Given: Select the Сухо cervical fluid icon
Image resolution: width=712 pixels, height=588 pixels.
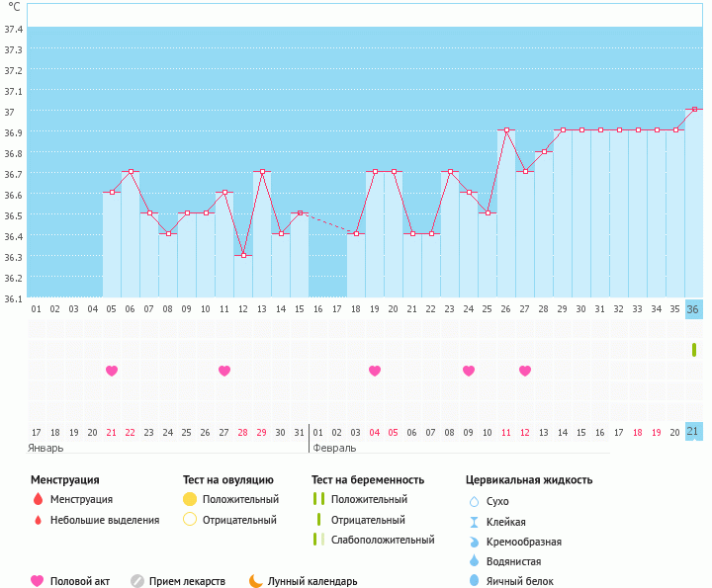Looking at the screenshot, I should 474,502.
